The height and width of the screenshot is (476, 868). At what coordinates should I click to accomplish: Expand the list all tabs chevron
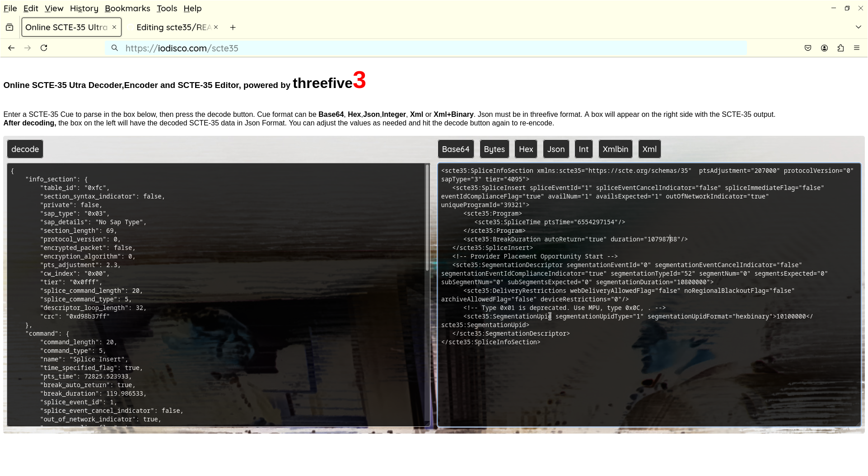coord(858,27)
